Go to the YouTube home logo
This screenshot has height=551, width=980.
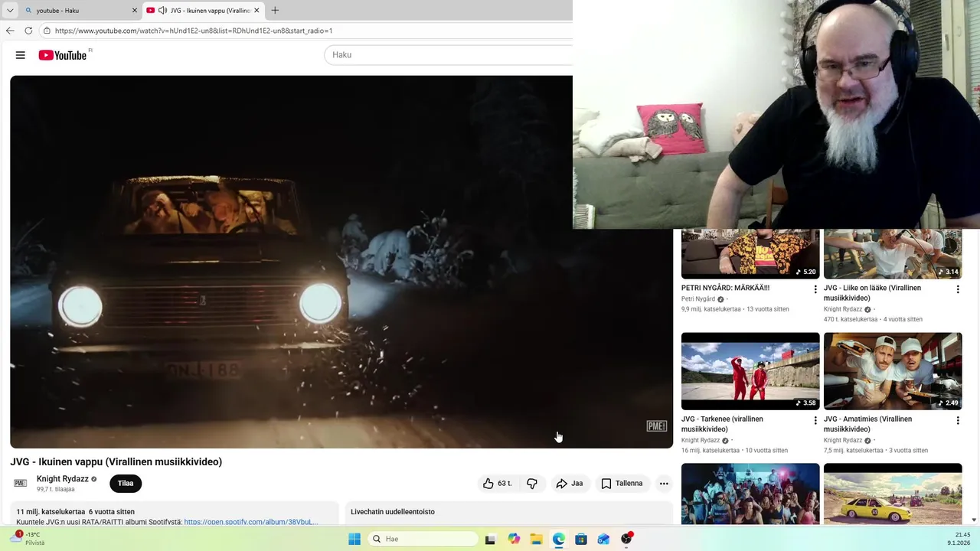tap(63, 55)
